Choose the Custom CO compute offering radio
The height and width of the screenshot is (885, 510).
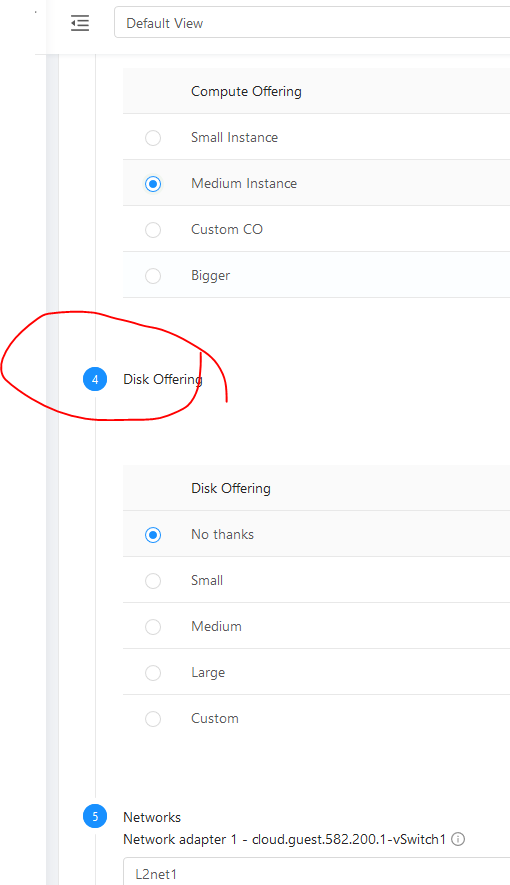(153, 230)
